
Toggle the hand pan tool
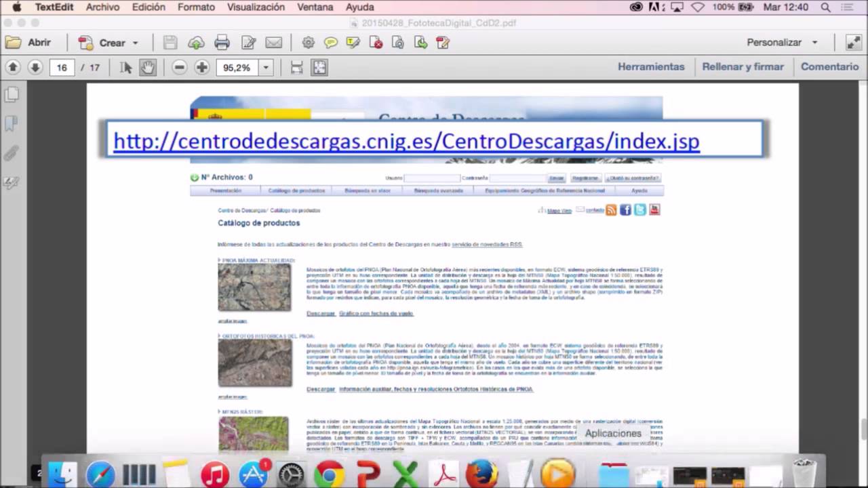tap(148, 67)
